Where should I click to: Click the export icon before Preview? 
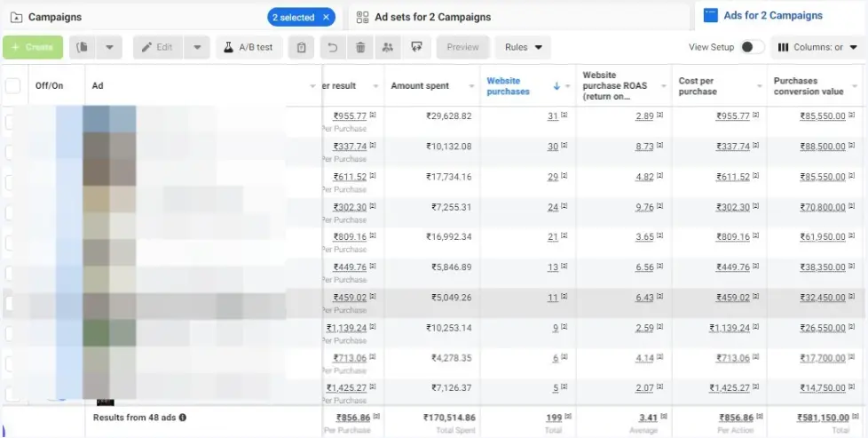pyautogui.click(x=416, y=47)
